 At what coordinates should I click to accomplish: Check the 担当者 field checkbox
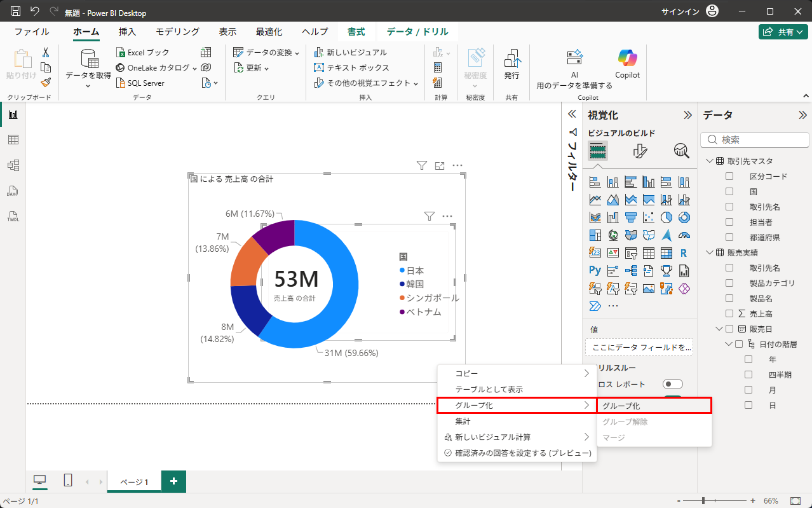pos(729,222)
